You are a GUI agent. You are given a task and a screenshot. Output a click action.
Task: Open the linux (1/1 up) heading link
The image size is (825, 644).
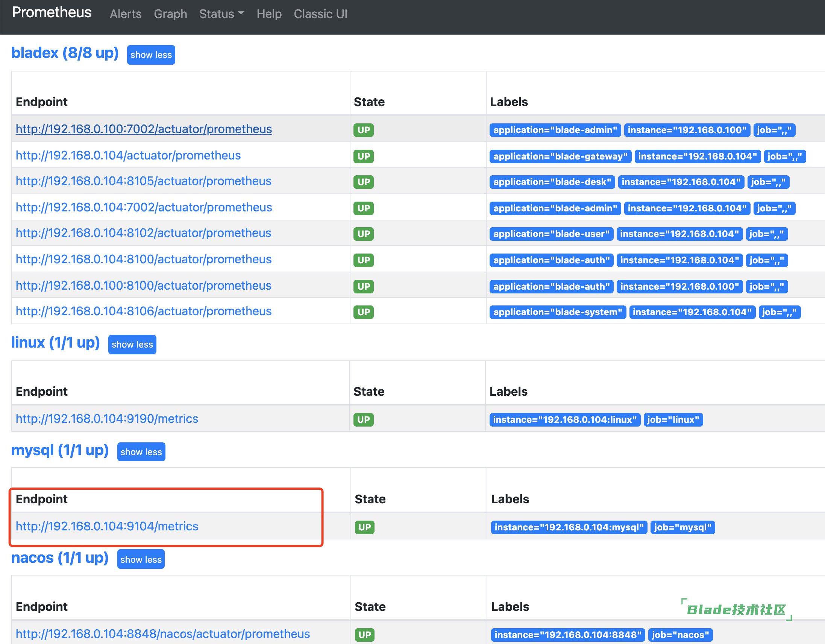[56, 342]
